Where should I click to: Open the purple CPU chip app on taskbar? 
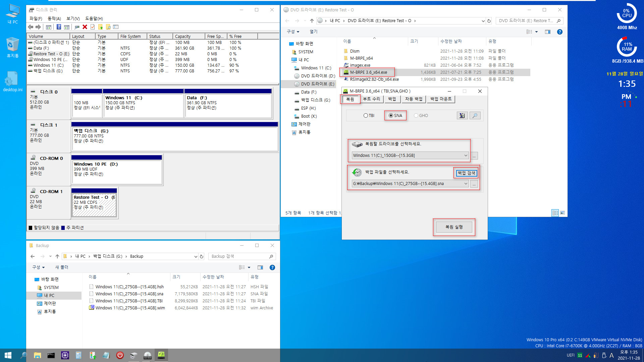click(65, 355)
